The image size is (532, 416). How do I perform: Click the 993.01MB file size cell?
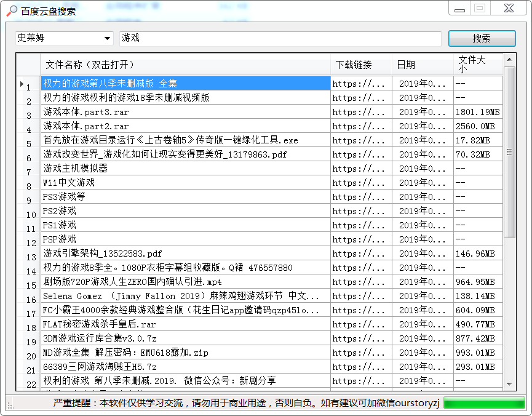(478, 352)
